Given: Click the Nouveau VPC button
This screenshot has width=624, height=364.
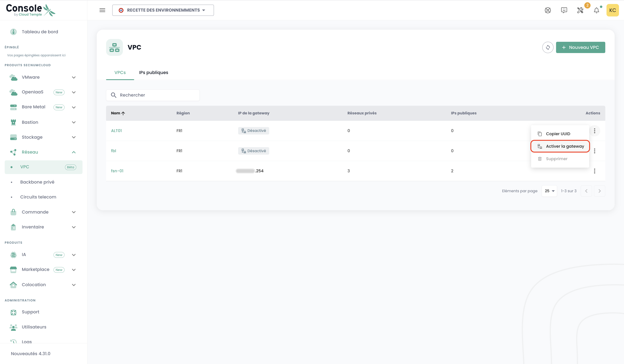Looking at the screenshot, I should (x=580, y=47).
